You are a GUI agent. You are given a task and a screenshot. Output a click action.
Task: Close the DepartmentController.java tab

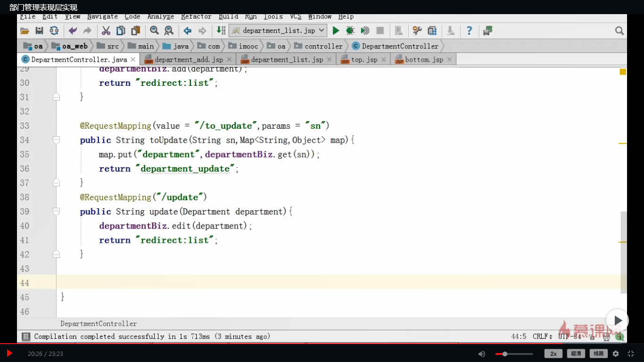pos(133,59)
